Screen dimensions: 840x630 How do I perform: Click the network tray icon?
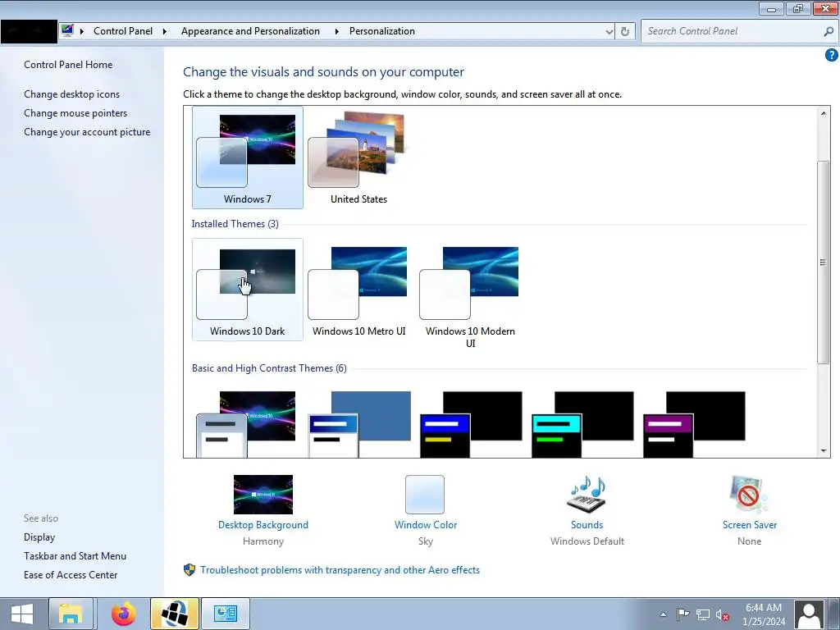[703, 614]
